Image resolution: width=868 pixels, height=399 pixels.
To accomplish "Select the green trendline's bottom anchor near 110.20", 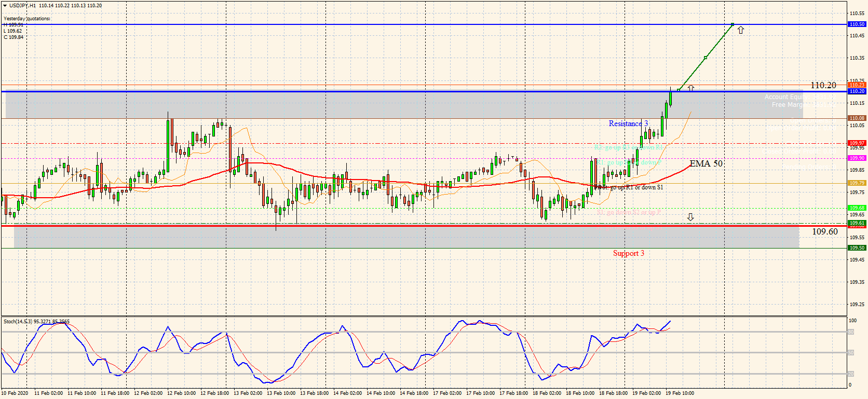I will click(679, 90).
